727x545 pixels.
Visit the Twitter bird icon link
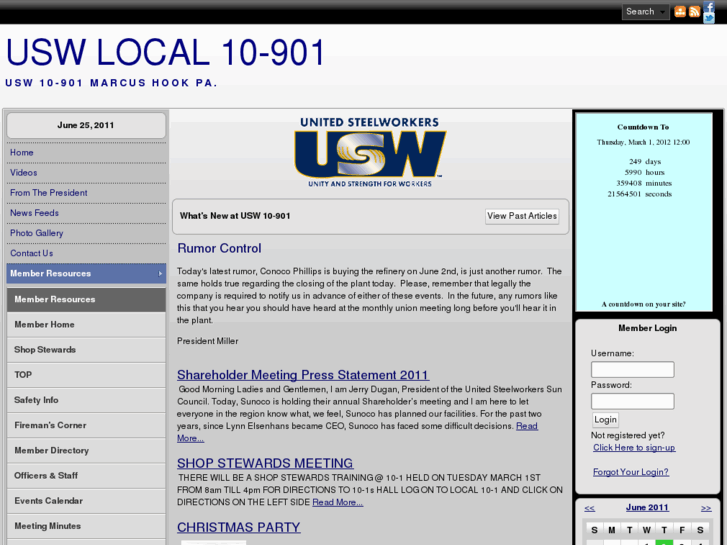[709, 19]
